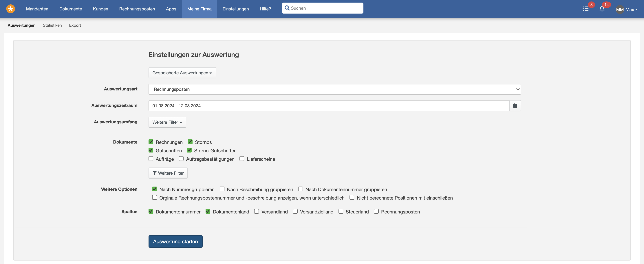644x264 pixels.
Task: Toggle Nach Nummer gruppieren option
Action: [155, 189]
